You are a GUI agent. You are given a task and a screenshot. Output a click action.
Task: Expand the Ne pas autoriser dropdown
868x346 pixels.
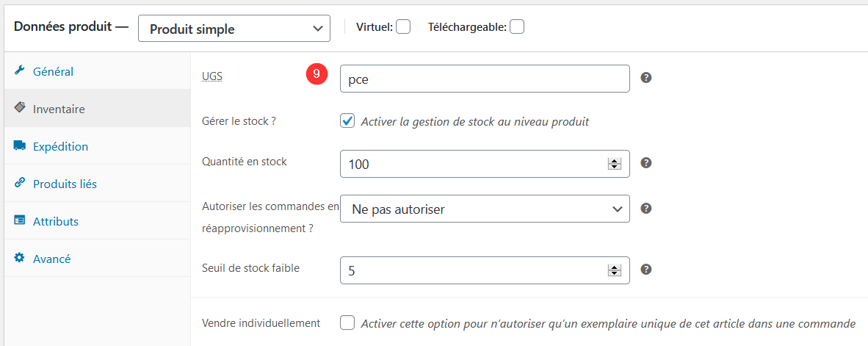tap(485, 209)
